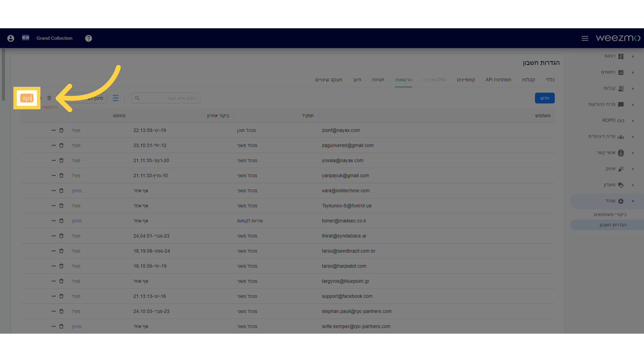Click the מדיה דיגיטלית people icon
644x362 pixels.
pyautogui.click(x=621, y=137)
